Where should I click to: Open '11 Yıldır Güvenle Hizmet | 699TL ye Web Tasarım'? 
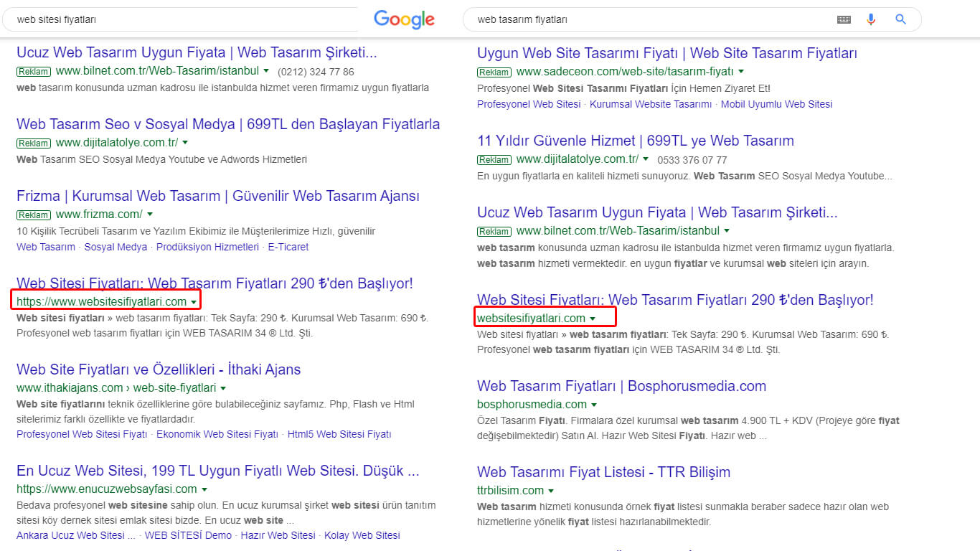click(x=636, y=141)
